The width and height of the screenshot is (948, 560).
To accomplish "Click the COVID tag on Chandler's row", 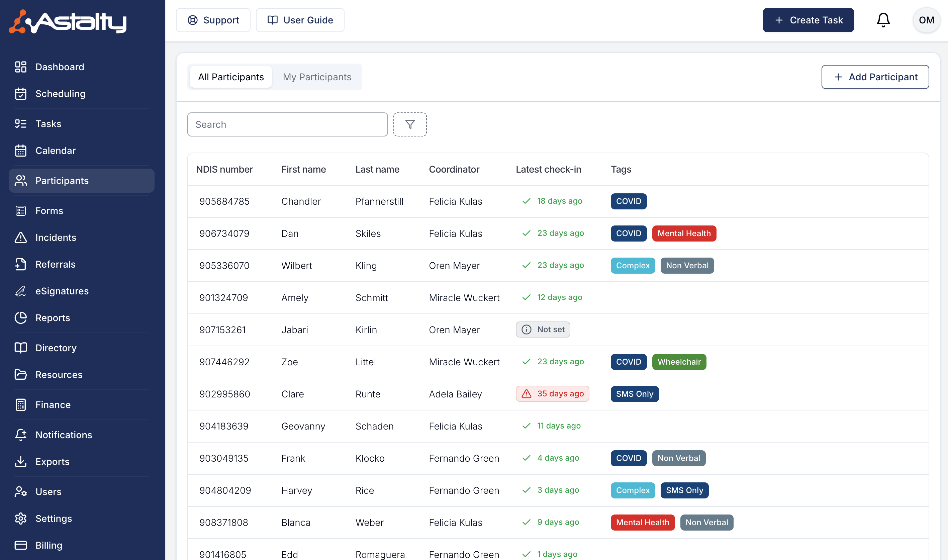I will pyautogui.click(x=629, y=201).
